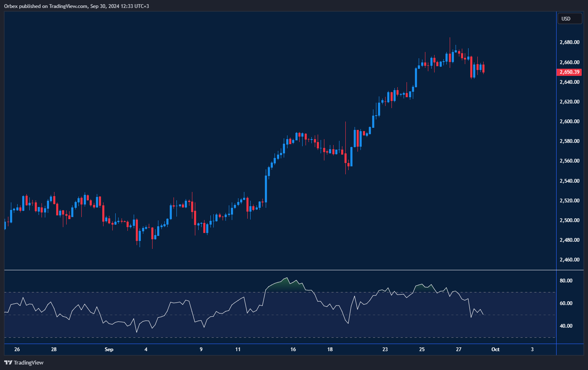Viewport: 588px width, 370px height.
Task: Click the 2,680.00 level on price scale
Action: tap(570, 42)
